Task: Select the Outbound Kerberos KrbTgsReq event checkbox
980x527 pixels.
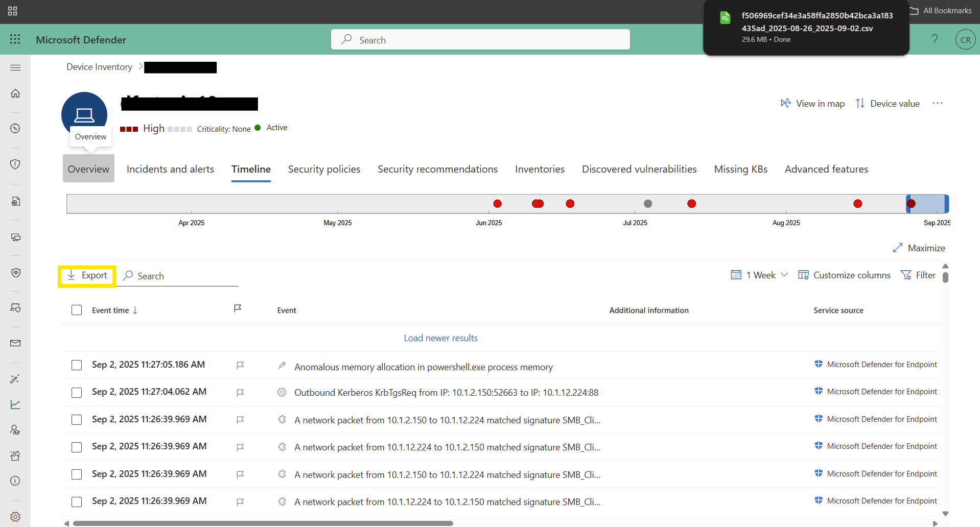Action: (x=77, y=392)
